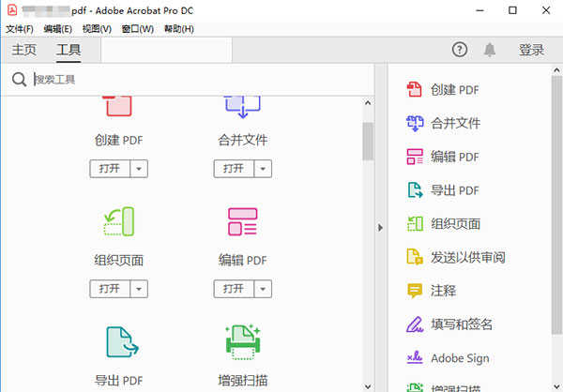Click the tools list scroll-up arrow
The width and height of the screenshot is (563, 392).
(368, 103)
